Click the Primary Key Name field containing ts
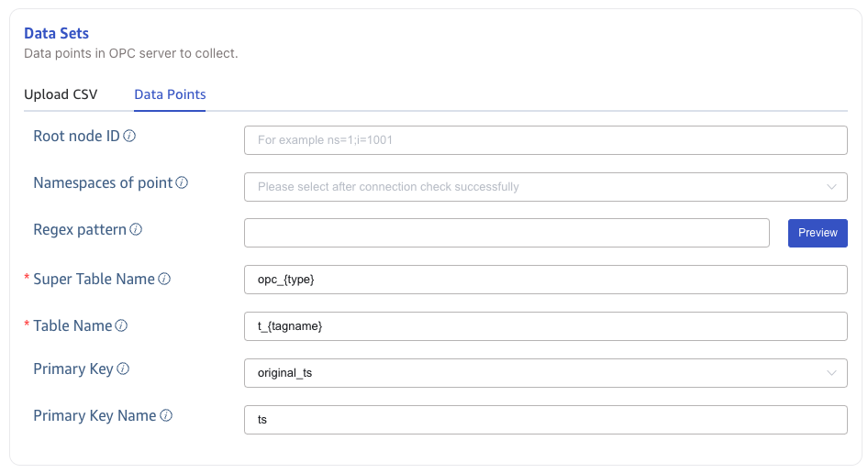The height and width of the screenshot is (473, 868). [545, 420]
